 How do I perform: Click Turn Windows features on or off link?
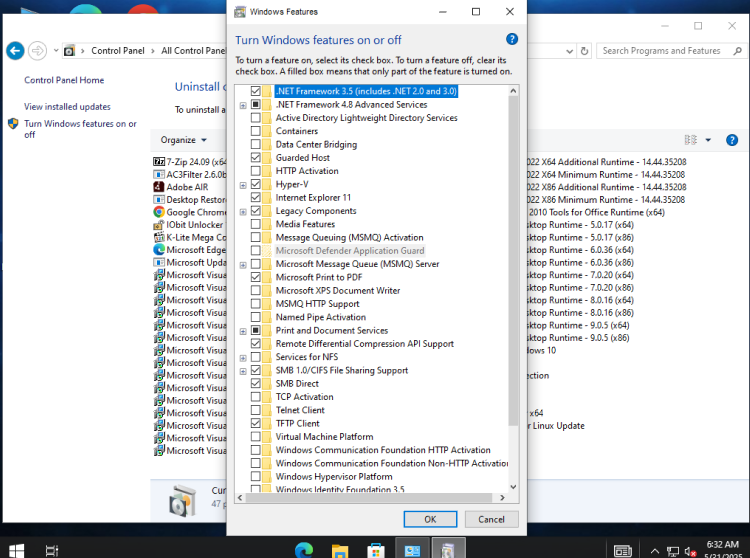80,129
